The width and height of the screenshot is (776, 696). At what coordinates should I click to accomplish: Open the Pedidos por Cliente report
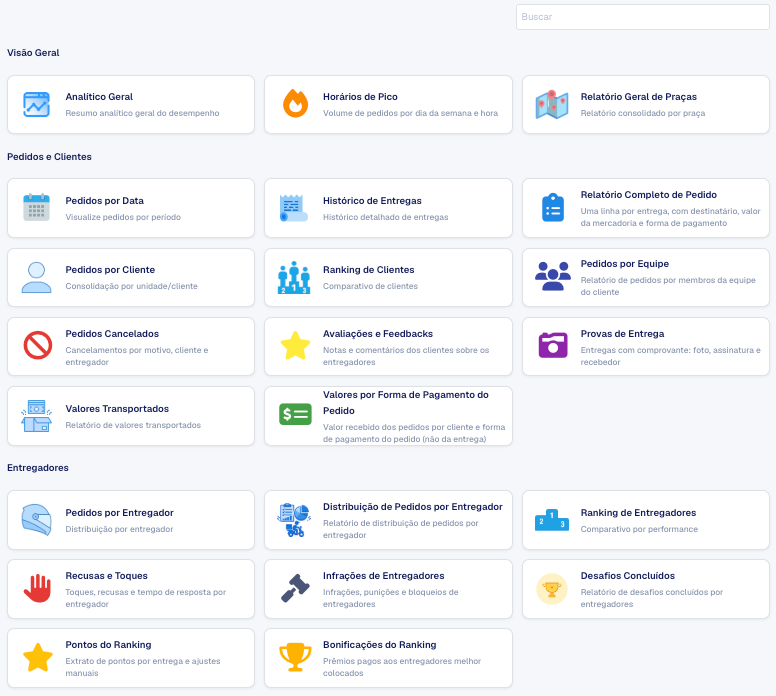coord(131,277)
